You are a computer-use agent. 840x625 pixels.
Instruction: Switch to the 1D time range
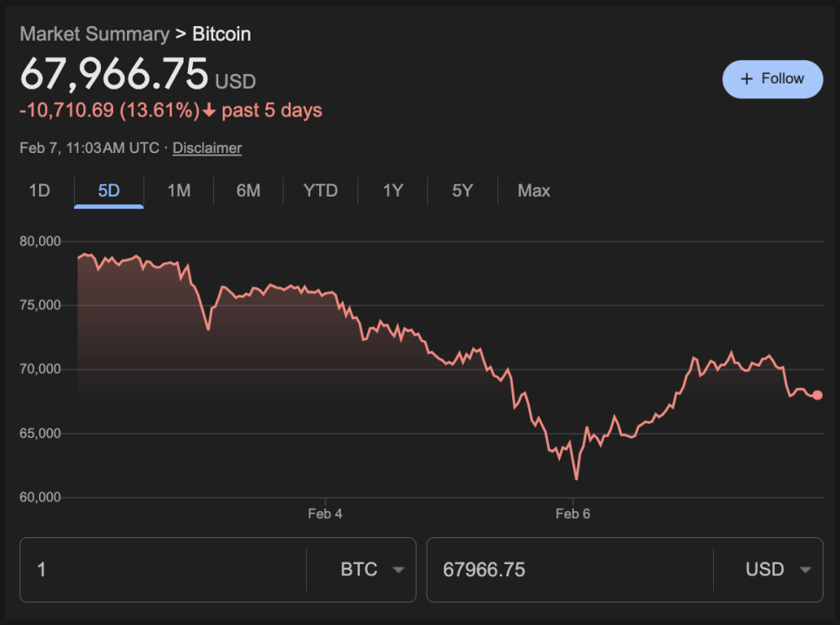tap(39, 190)
